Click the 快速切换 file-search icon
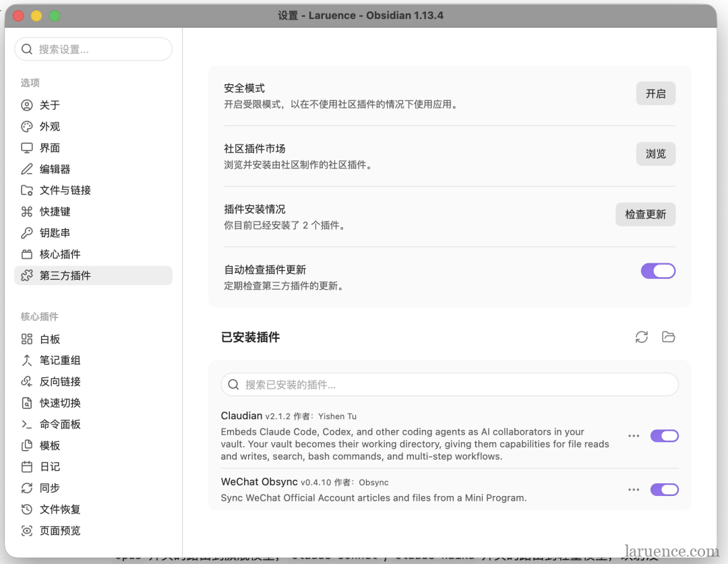This screenshot has width=728, height=564. point(27,403)
